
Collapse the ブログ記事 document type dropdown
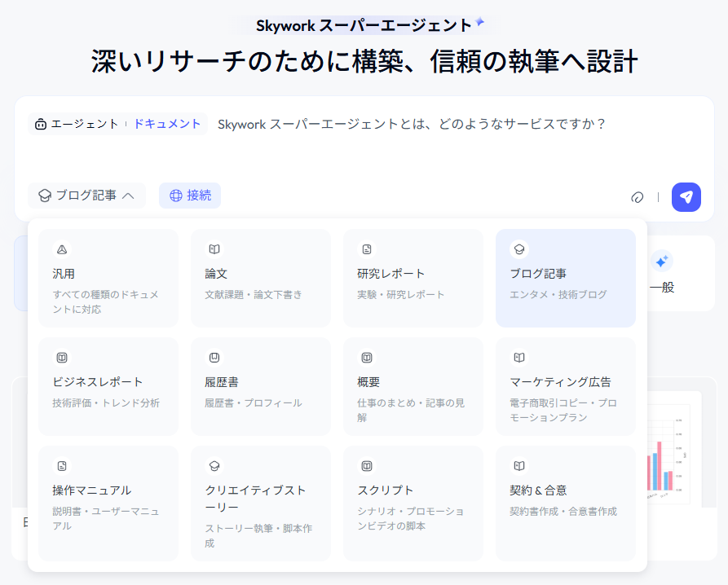[86, 196]
